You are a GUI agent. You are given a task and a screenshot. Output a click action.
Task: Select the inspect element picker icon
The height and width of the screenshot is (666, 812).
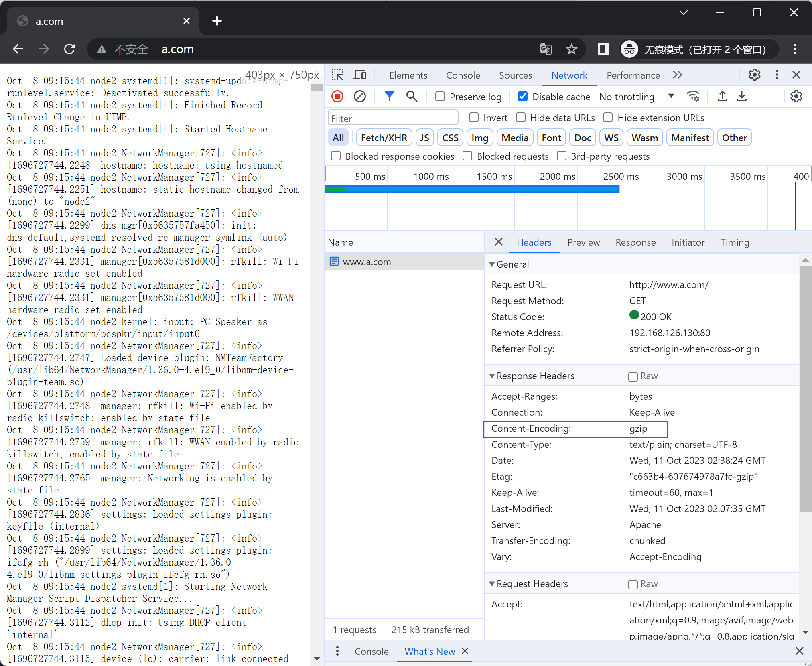tap(337, 75)
